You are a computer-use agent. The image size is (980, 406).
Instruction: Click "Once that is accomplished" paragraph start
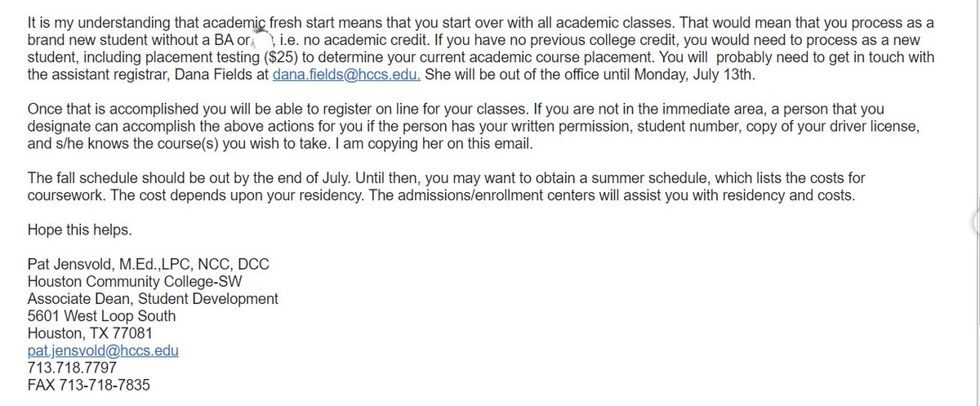point(106,109)
